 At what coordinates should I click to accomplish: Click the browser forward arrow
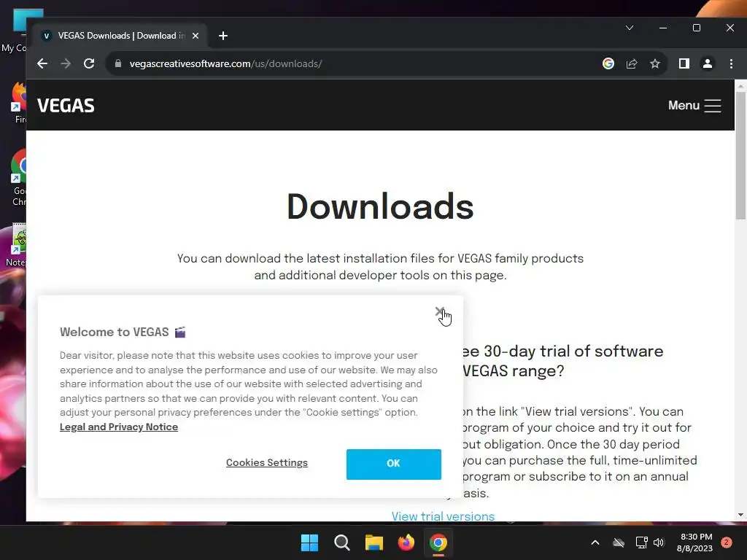pos(66,63)
